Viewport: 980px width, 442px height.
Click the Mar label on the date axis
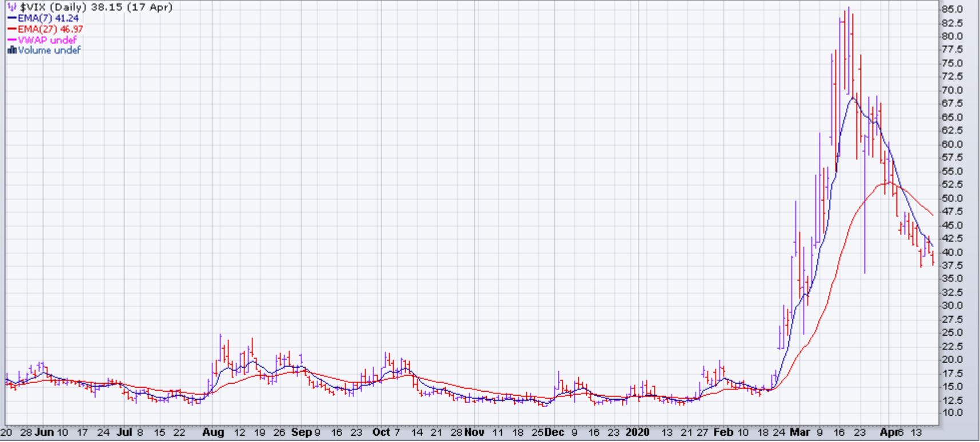[x=799, y=432]
